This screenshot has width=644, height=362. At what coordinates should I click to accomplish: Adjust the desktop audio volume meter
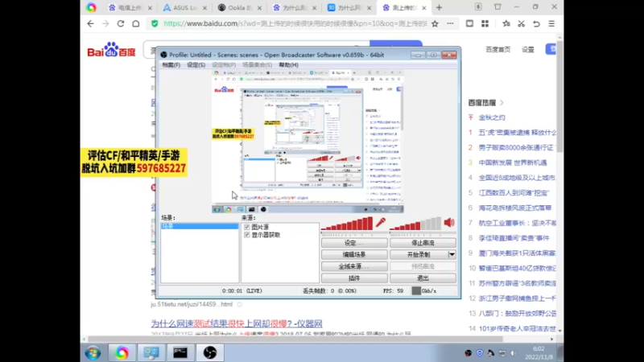pyautogui.click(x=415, y=224)
